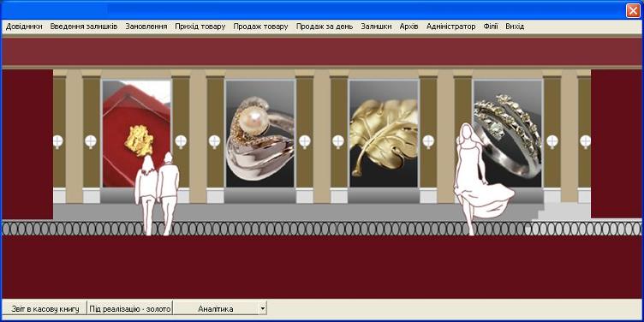Viewport: 644px width, 322px height.
Task: Open the Прихід товару menu
Action: point(200,27)
